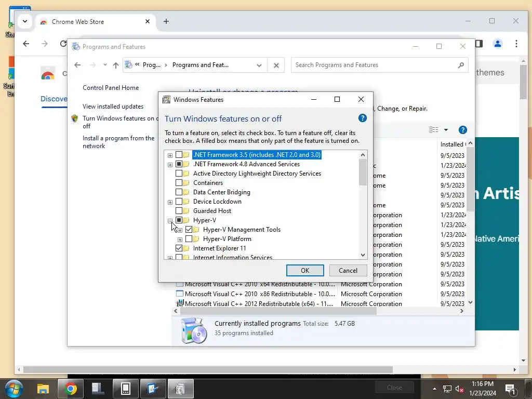Screen dimensions: 532x399
Task: Click the view options icon in Programs and Features
Action: [x=434, y=129]
